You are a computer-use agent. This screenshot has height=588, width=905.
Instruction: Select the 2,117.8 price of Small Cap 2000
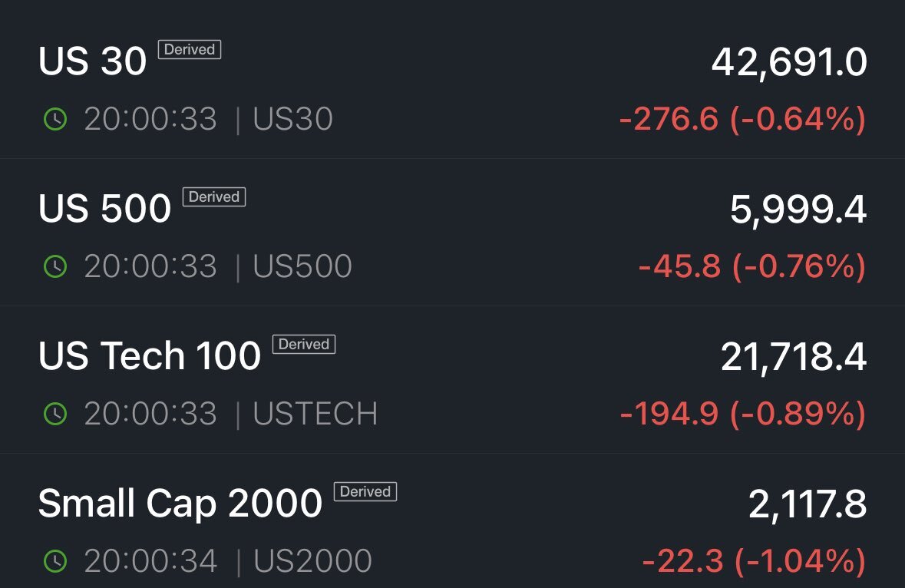coord(808,504)
